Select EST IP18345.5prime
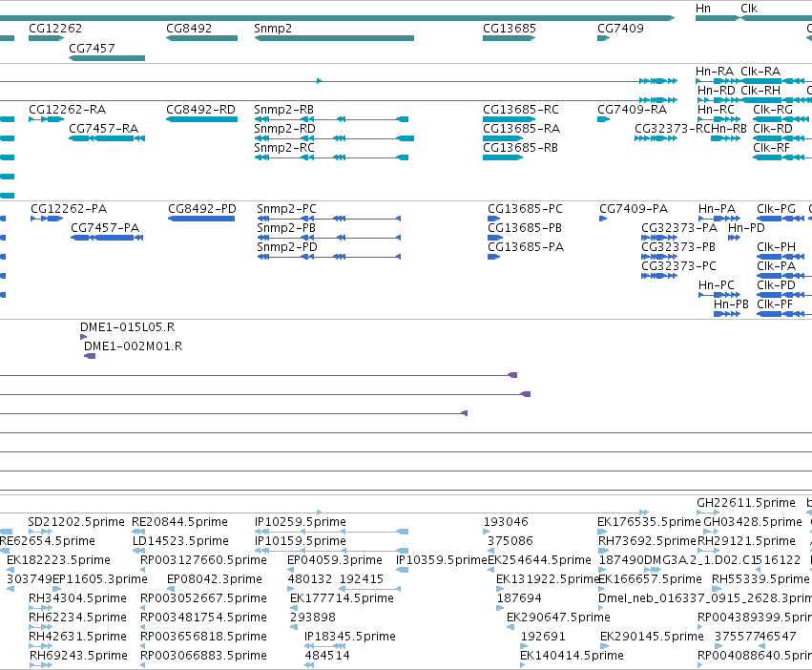The image size is (812, 670). pos(350,637)
